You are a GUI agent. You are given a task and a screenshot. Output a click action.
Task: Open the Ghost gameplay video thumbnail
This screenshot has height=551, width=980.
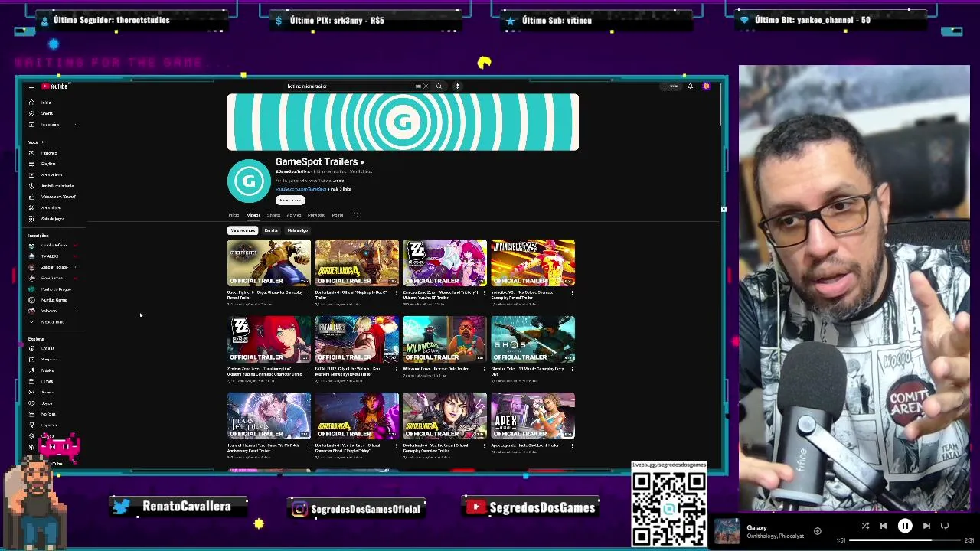click(x=533, y=339)
